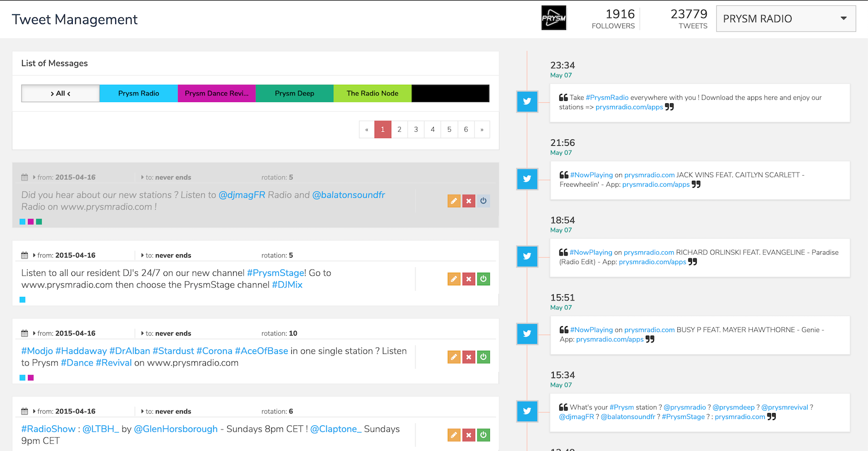Click the 23:34 May 07 timeline marker
868x451 pixels.
[x=563, y=69]
